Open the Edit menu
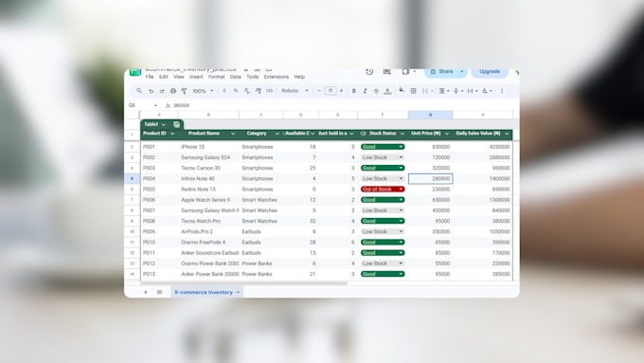The image size is (644, 363). point(164,77)
